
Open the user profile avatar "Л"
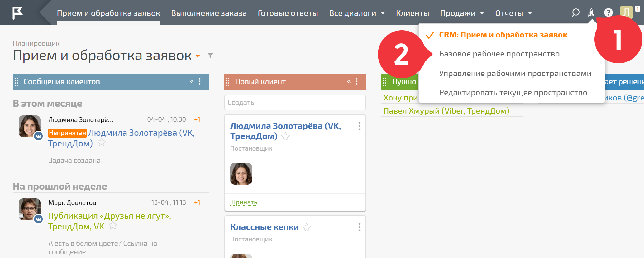pyautogui.click(x=627, y=12)
